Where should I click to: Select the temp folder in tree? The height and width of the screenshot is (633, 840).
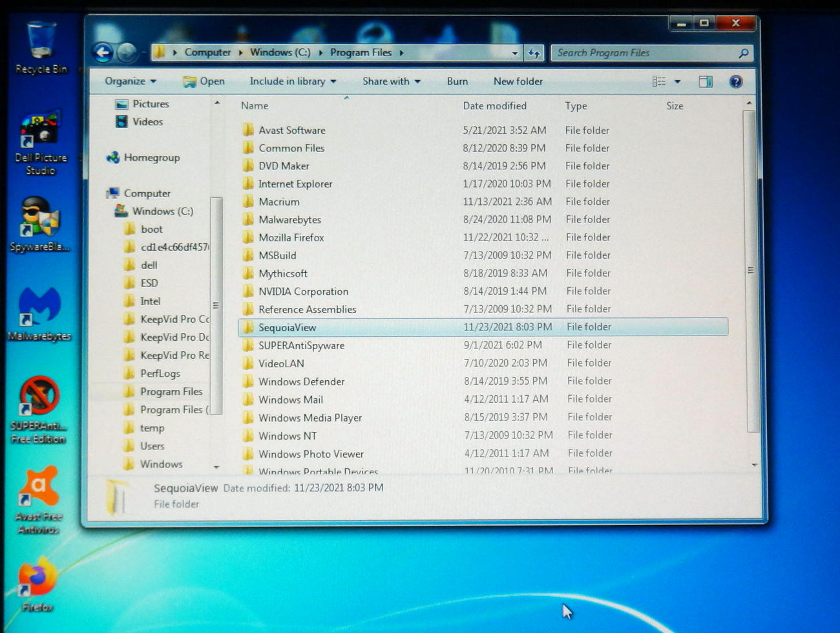(x=144, y=428)
